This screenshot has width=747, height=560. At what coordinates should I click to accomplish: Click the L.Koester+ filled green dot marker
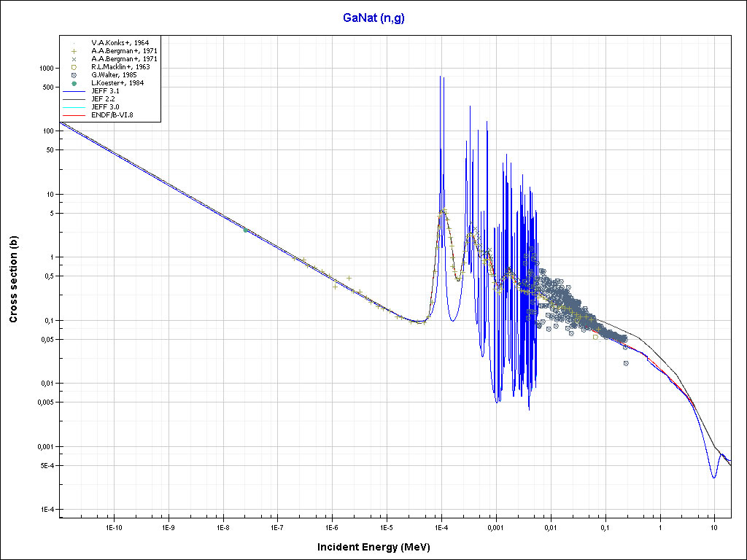(x=74, y=83)
